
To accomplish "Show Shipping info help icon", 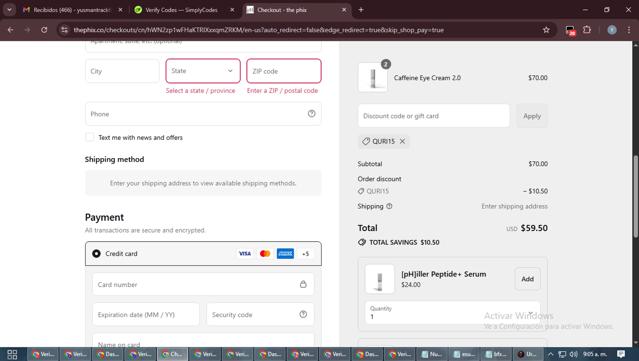I will tap(389, 206).
